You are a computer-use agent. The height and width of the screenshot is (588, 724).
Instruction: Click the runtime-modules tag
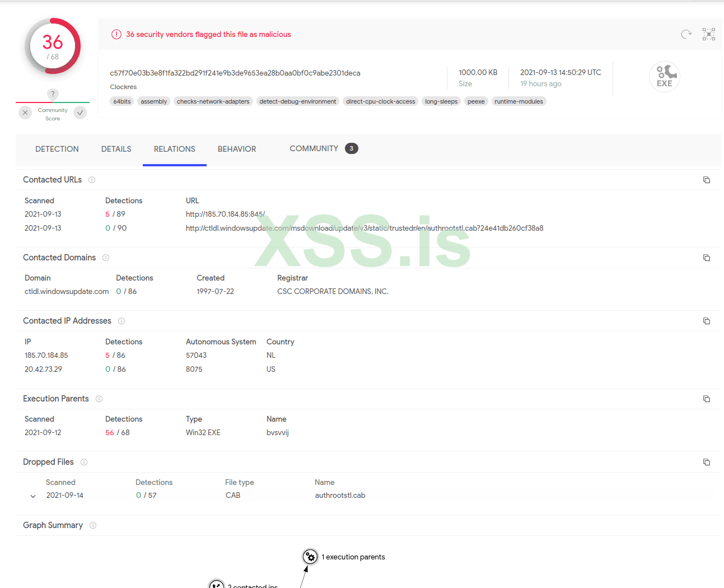coord(519,101)
